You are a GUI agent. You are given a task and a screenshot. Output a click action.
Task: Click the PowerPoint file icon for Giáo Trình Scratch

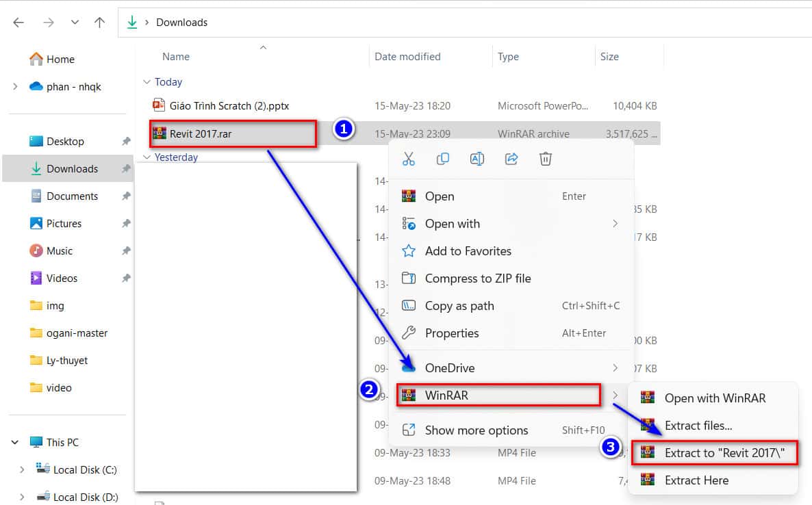(x=159, y=105)
